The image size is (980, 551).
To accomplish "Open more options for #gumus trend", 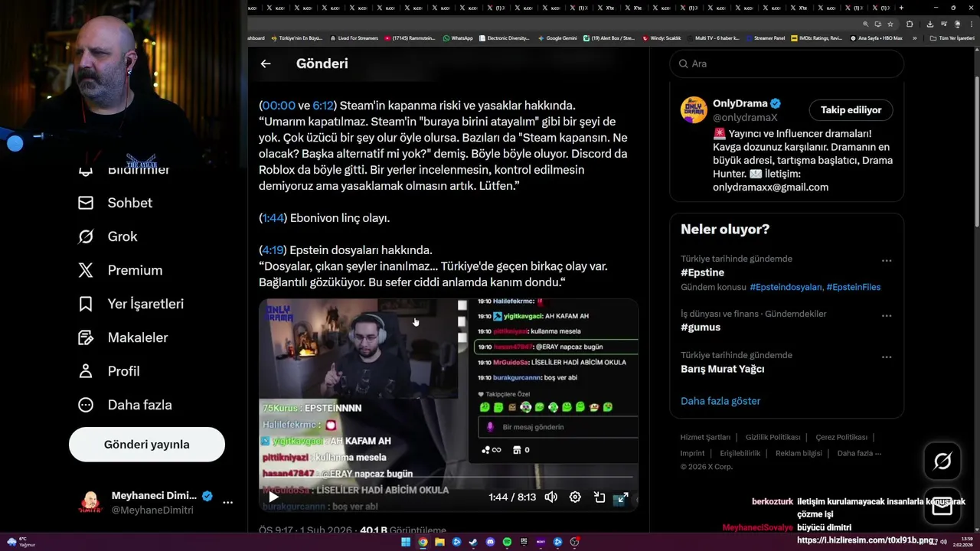I will click(887, 316).
